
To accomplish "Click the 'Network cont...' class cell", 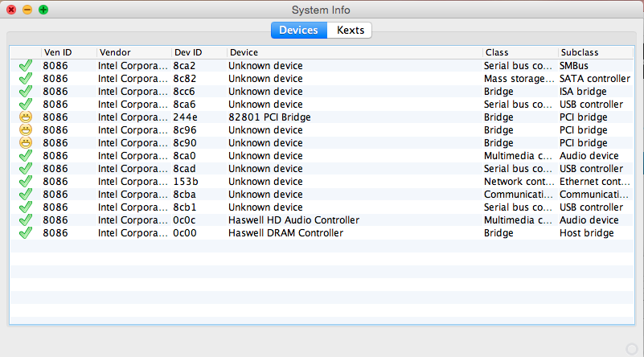I will 519,182.
